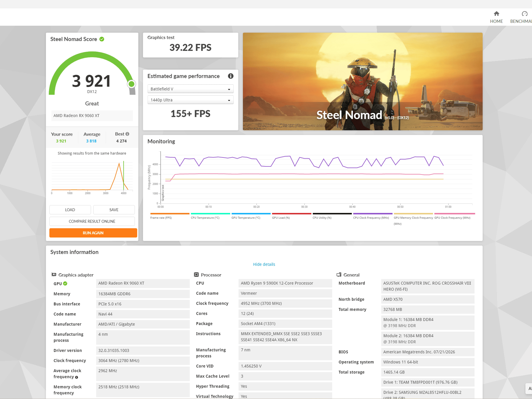
Task: Click the AMD/ATI / Gigabyte manufacturer value
Action: tap(143, 324)
